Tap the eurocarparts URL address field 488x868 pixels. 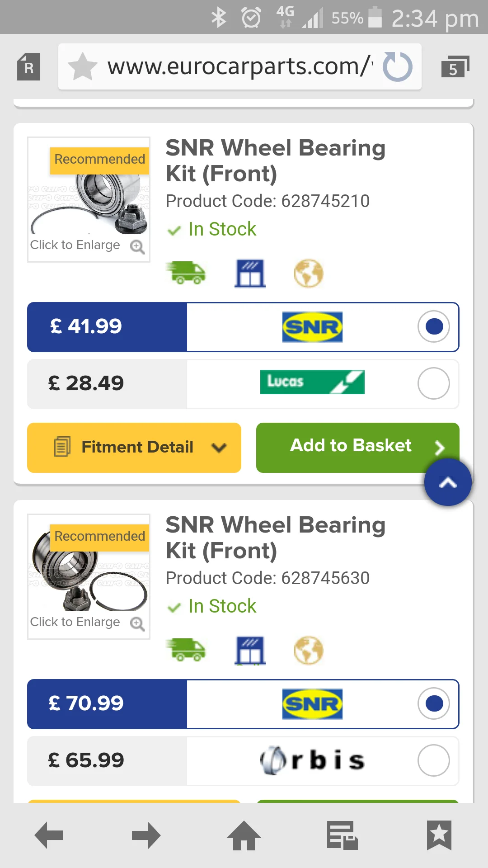click(239, 66)
